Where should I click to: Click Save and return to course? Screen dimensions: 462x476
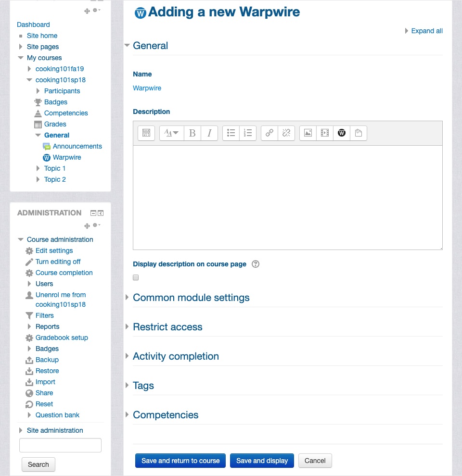click(180, 461)
